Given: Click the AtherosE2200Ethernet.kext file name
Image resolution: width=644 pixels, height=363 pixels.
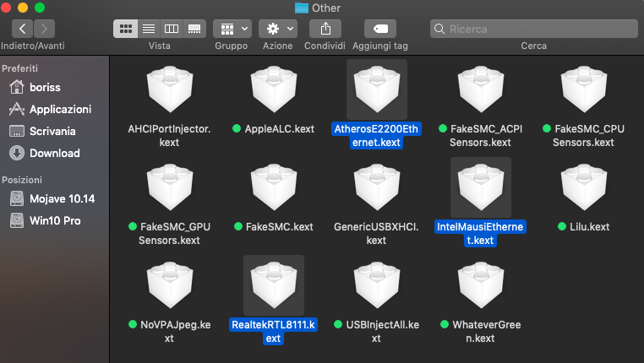Looking at the screenshot, I should 376,135.
